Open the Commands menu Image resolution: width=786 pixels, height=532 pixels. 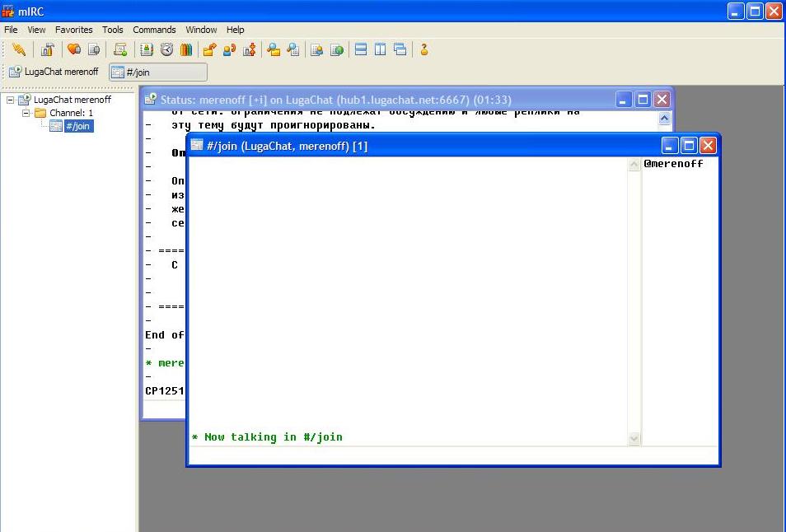pos(154,30)
